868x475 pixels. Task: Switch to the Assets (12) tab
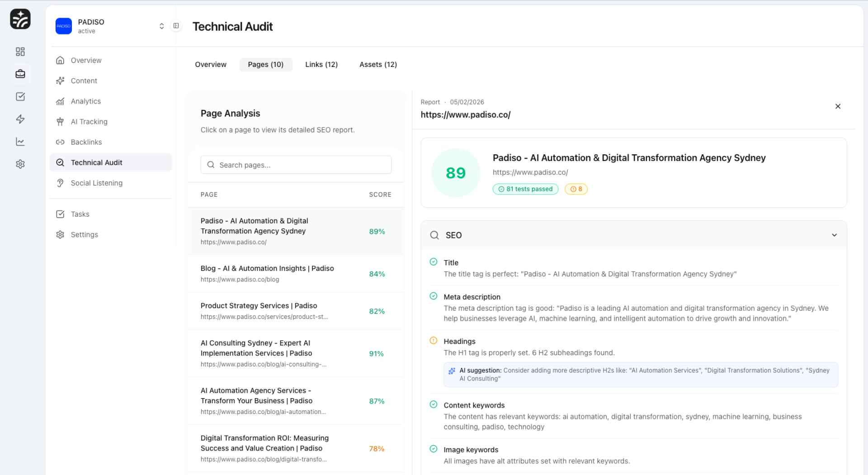point(378,65)
